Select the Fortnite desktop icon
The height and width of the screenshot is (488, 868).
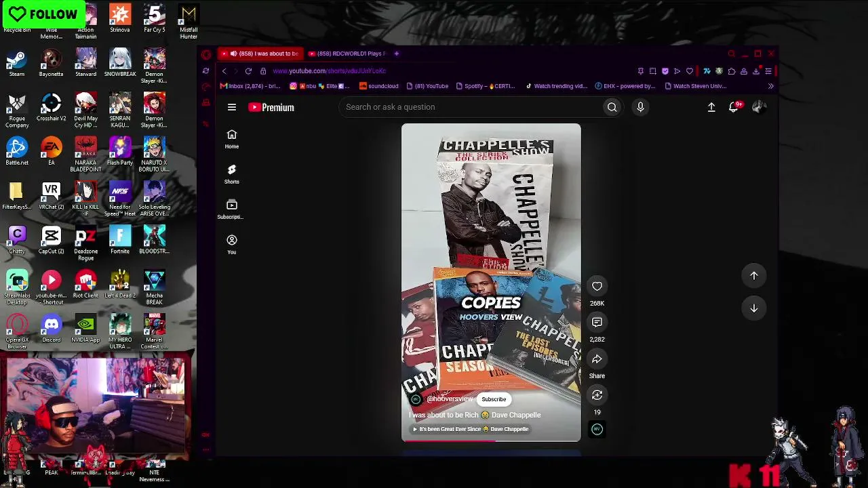[120, 241]
